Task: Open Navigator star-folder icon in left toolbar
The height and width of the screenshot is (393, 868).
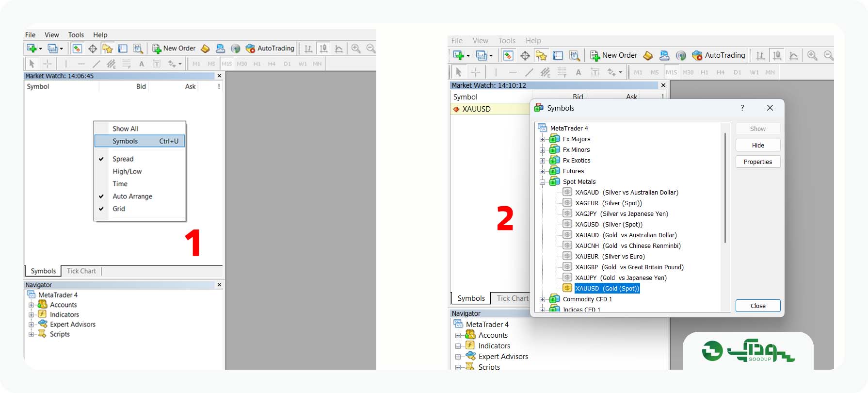Action: point(108,49)
